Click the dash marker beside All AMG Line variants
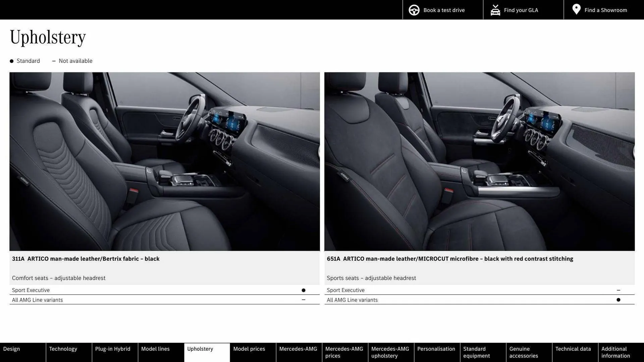Screen dimensions: 644x362 pos(304,299)
